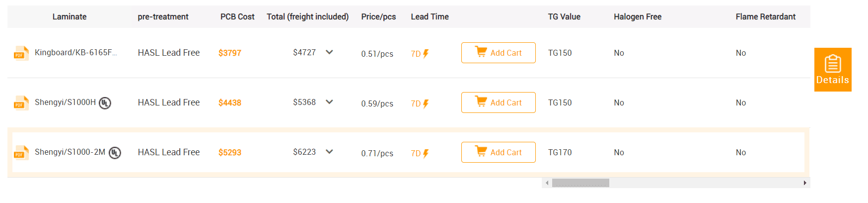Image resolution: width=868 pixels, height=203 pixels.
Task: Click the UL certification icon beside Shengyi/S1000-2M
Action: click(115, 153)
